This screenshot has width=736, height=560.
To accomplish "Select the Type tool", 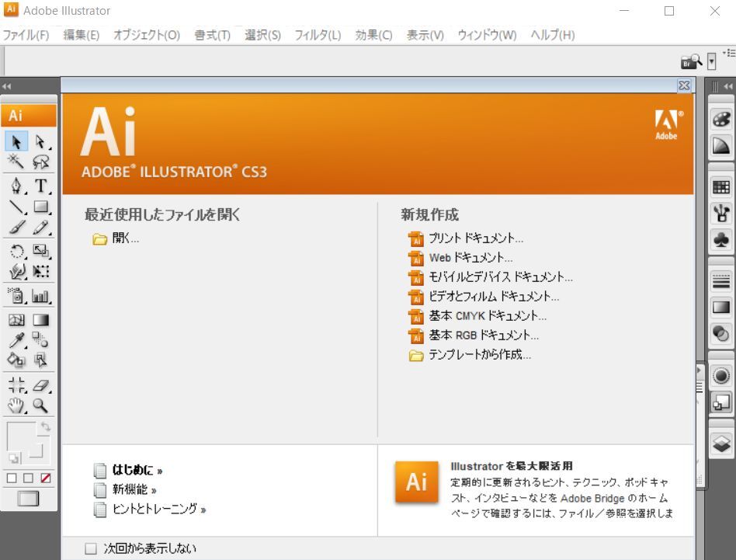I will 41,186.
